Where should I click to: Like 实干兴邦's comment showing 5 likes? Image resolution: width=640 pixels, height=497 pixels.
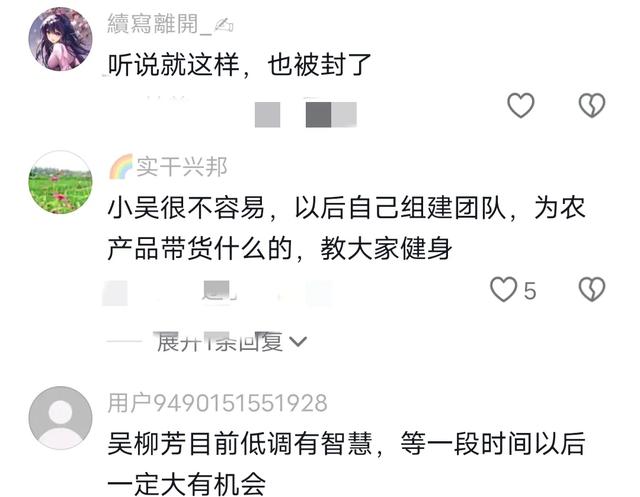click(503, 290)
